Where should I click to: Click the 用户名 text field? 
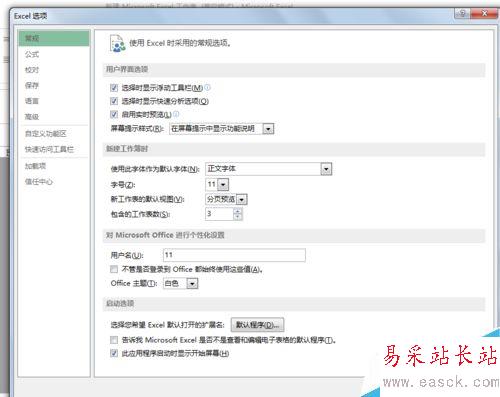[234, 255]
